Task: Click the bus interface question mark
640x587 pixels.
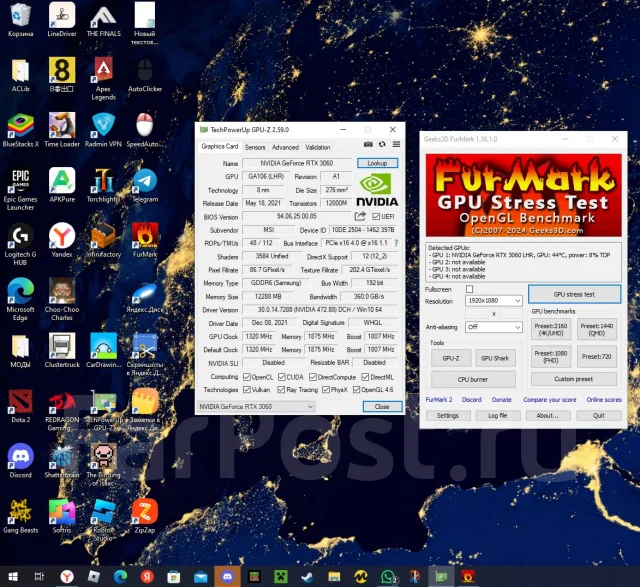Action: click(396, 243)
